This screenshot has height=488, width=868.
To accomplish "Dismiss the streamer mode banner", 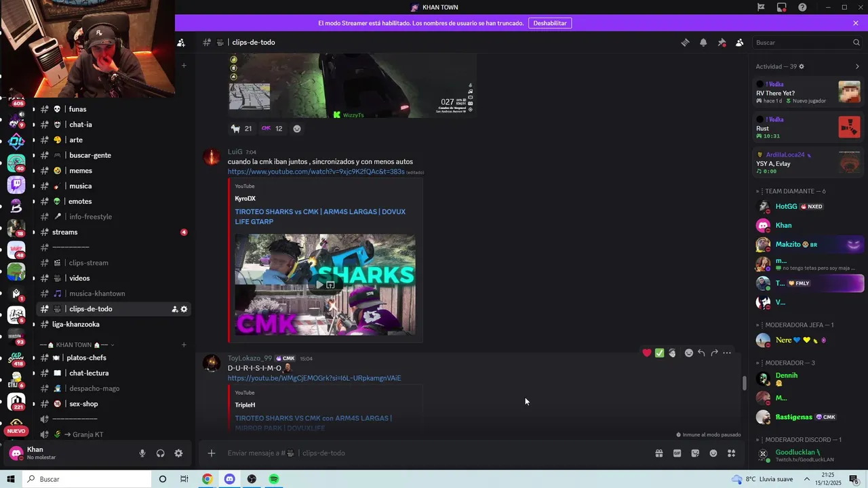I will 856,23.
